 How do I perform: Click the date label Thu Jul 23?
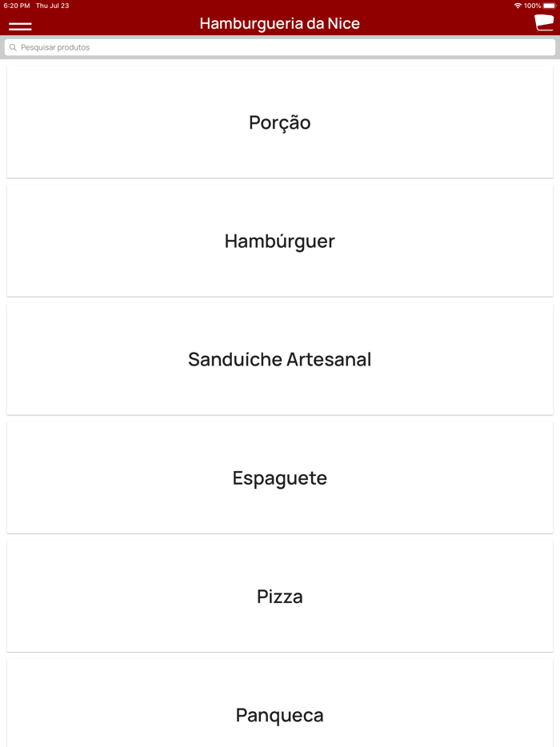coord(54,5)
